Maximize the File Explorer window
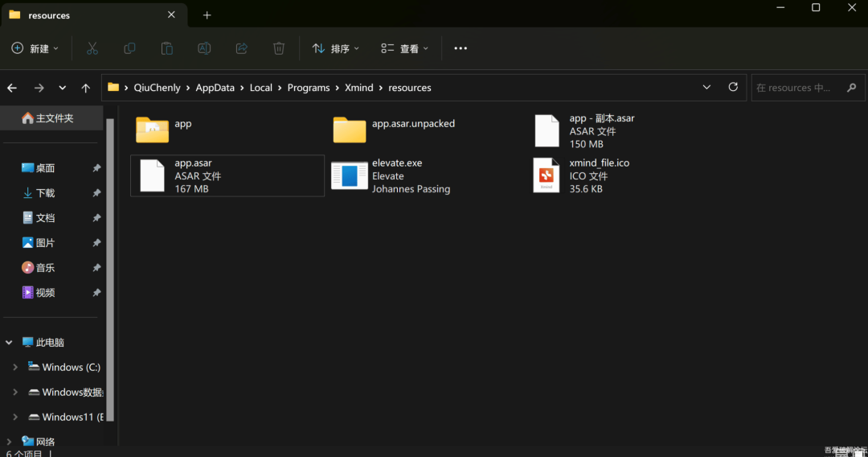The image size is (868, 457). tap(816, 8)
